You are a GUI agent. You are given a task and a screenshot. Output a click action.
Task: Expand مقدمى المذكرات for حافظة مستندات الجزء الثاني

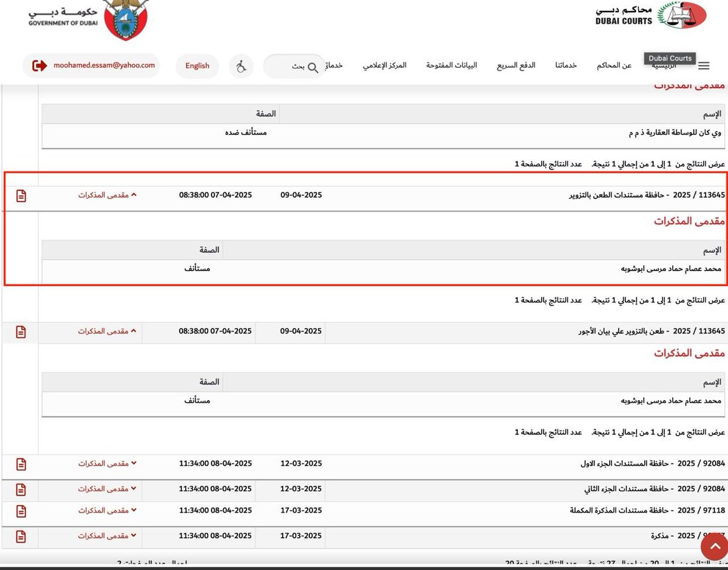click(107, 489)
